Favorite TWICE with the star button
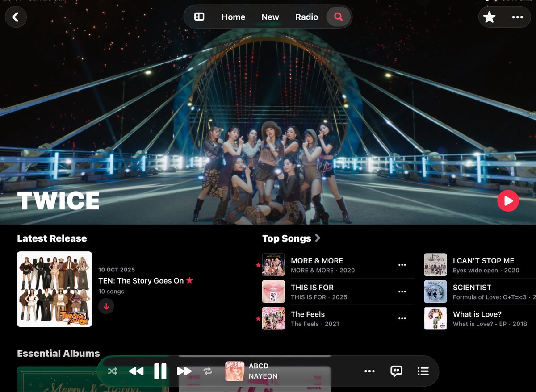This screenshot has height=392, width=536. tap(490, 17)
